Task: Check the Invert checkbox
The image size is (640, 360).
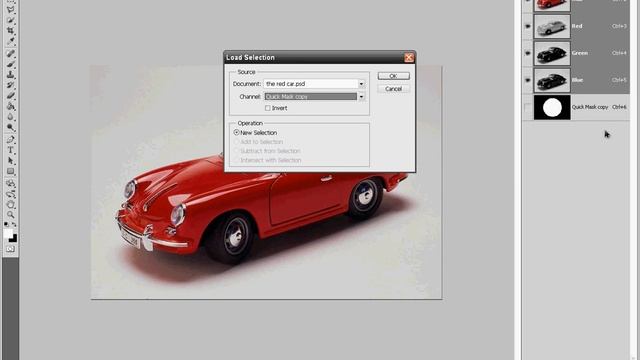Action: 268,108
